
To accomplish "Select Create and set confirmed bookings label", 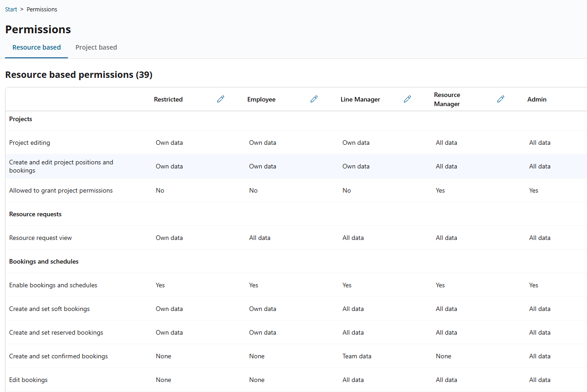I will (58, 356).
